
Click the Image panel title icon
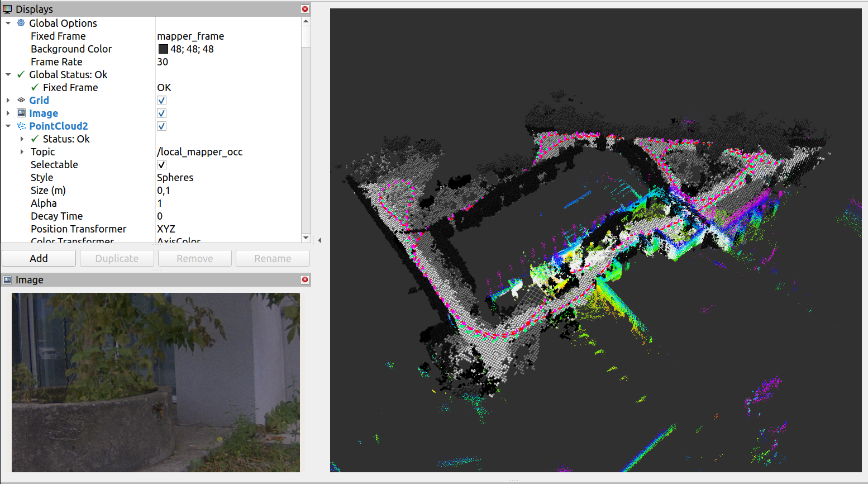click(x=7, y=279)
